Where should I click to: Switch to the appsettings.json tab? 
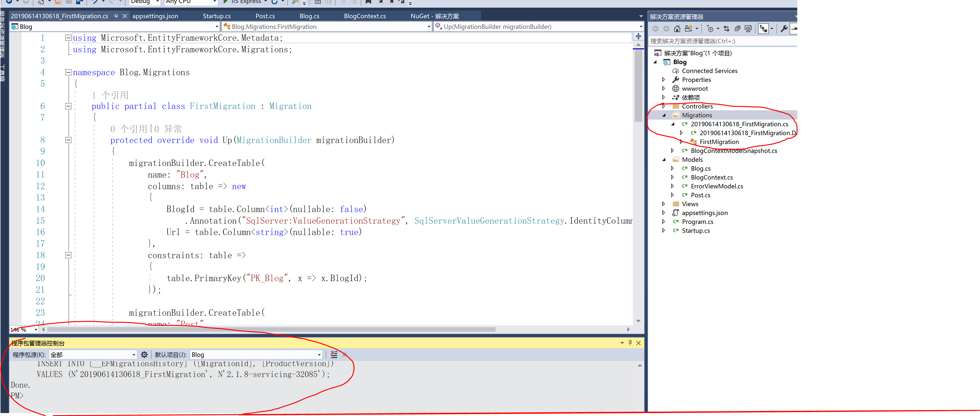[x=155, y=16]
